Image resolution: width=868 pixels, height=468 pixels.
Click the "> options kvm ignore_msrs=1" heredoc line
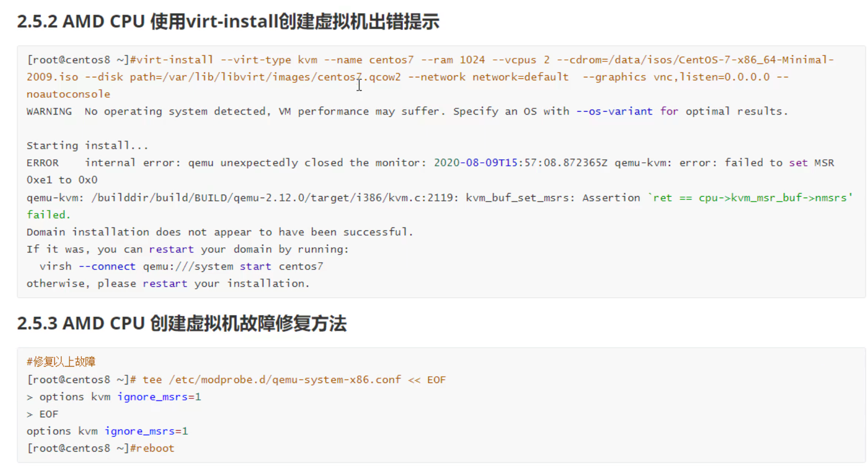114,397
